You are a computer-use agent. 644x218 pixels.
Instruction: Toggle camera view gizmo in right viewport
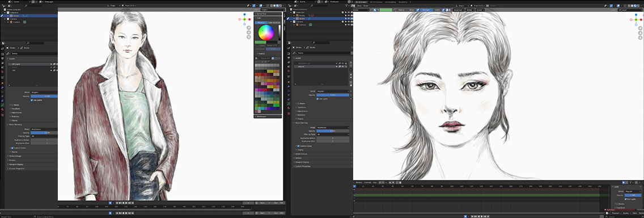pyautogui.click(x=640, y=37)
